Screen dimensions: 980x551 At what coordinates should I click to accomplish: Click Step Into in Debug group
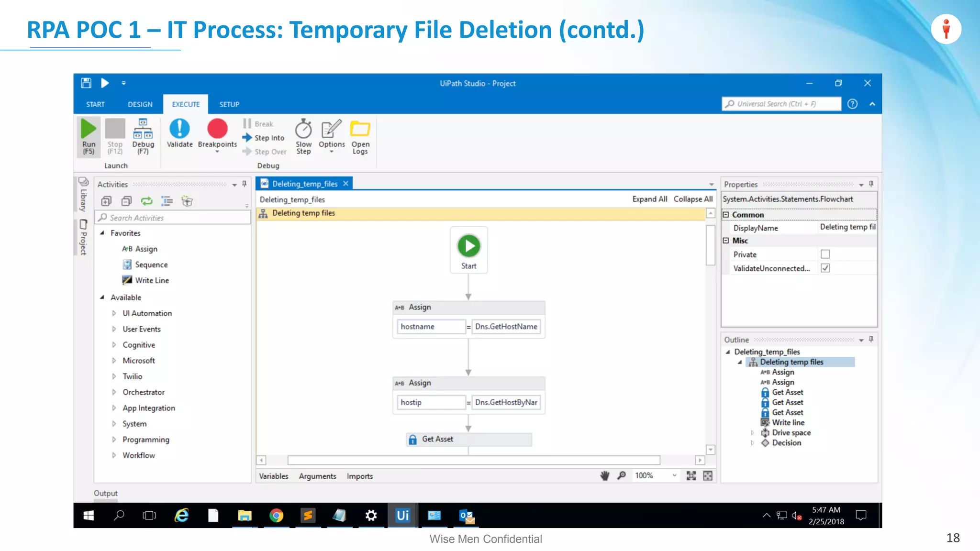(x=264, y=138)
